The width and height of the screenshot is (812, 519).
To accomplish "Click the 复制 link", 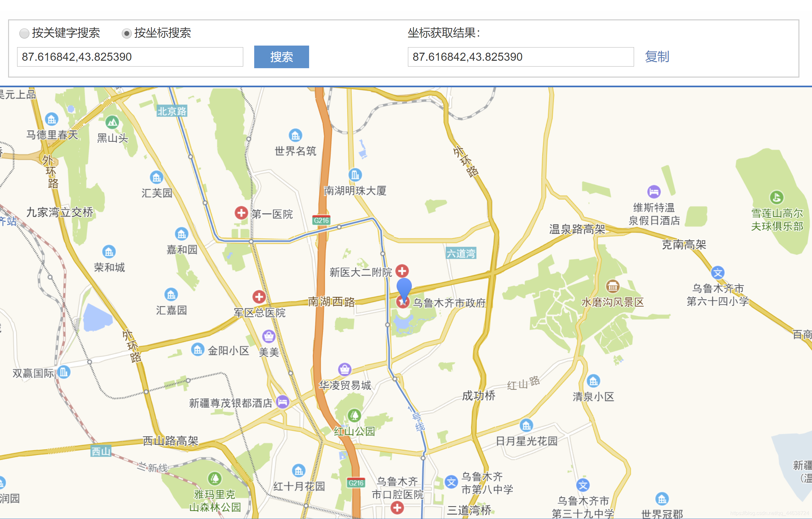I will pos(657,57).
